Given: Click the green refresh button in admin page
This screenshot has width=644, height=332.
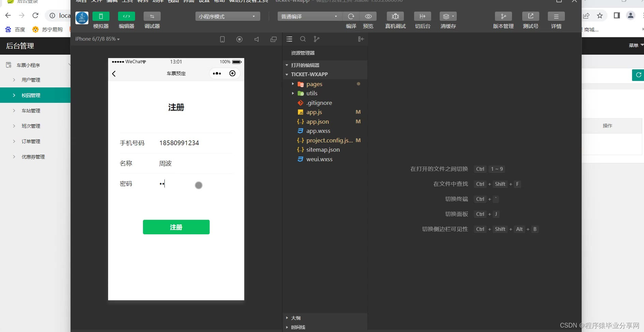Looking at the screenshot, I should [x=638, y=75].
